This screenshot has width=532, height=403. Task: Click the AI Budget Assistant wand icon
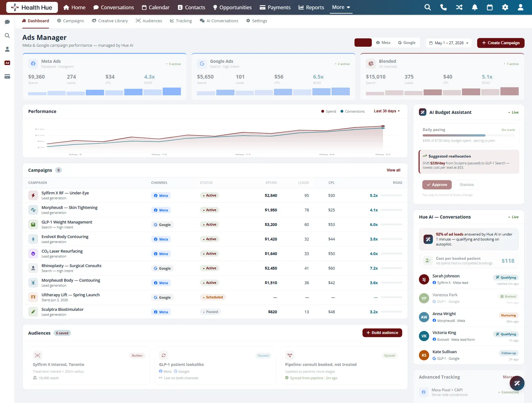423,112
